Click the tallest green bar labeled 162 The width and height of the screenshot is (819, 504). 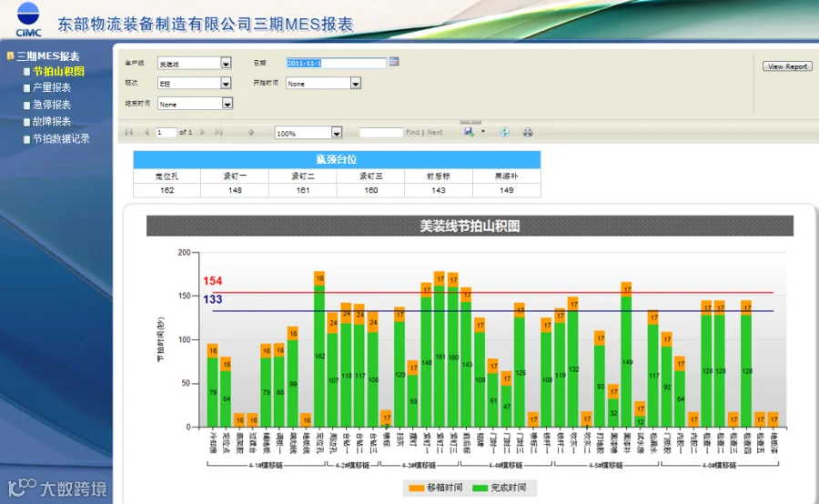[x=319, y=357]
